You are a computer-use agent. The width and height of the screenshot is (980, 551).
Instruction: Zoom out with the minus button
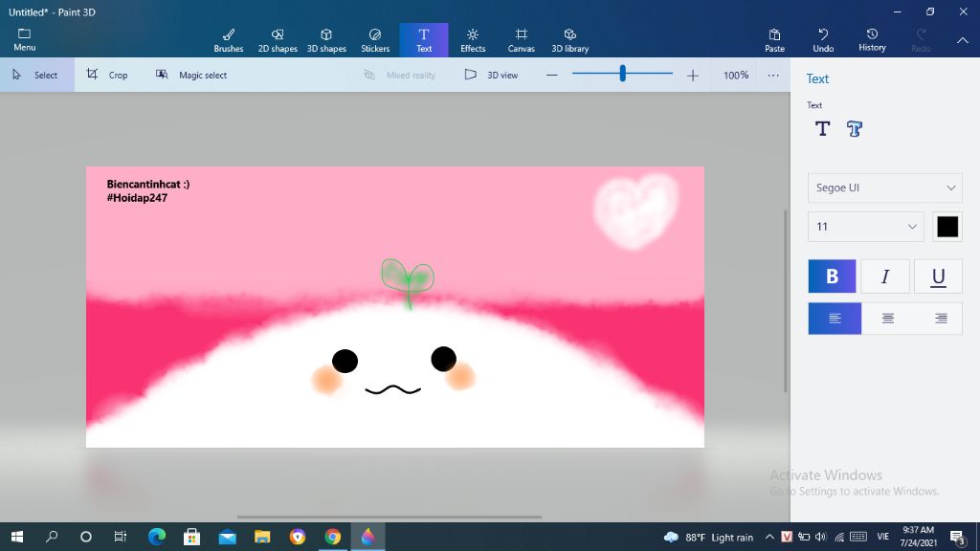tap(551, 75)
